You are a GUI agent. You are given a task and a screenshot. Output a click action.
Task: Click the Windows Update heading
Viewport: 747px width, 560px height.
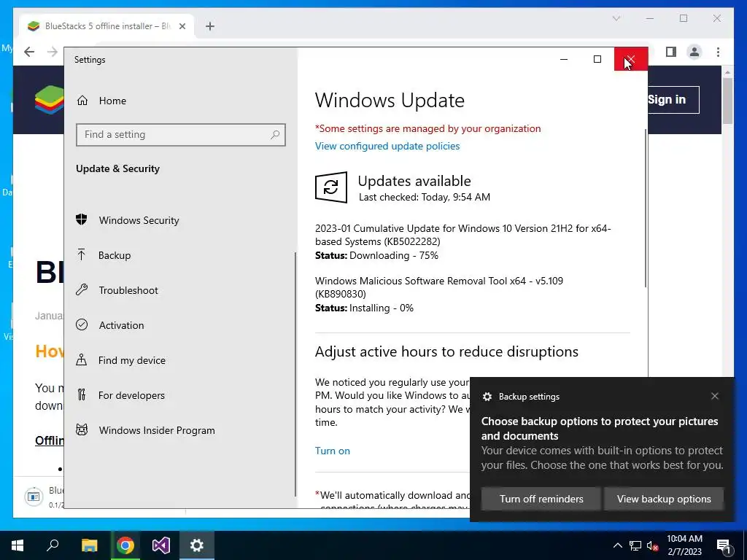(x=390, y=100)
